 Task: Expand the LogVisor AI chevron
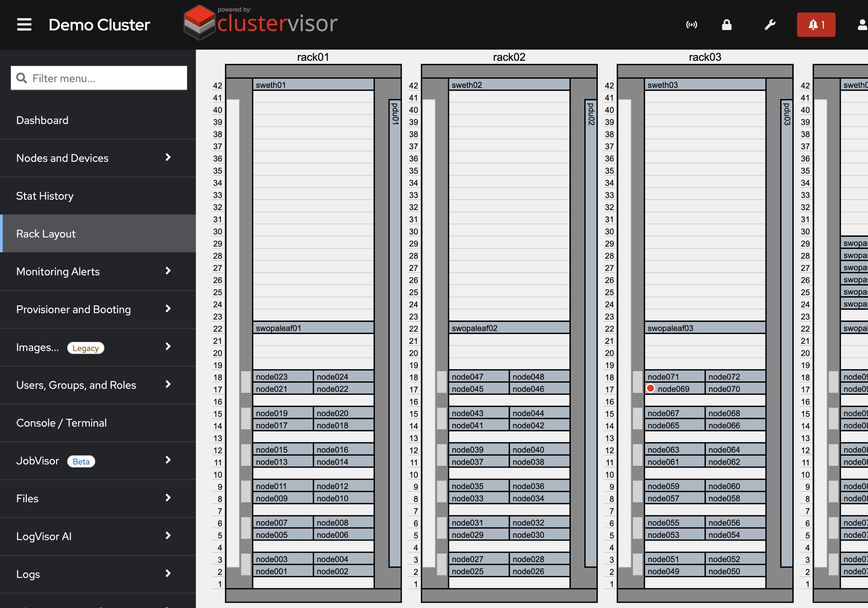tap(168, 535)
